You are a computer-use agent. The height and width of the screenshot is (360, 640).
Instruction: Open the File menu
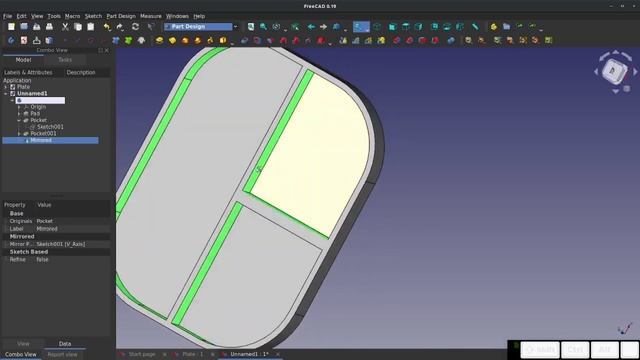tap(7, 16)
